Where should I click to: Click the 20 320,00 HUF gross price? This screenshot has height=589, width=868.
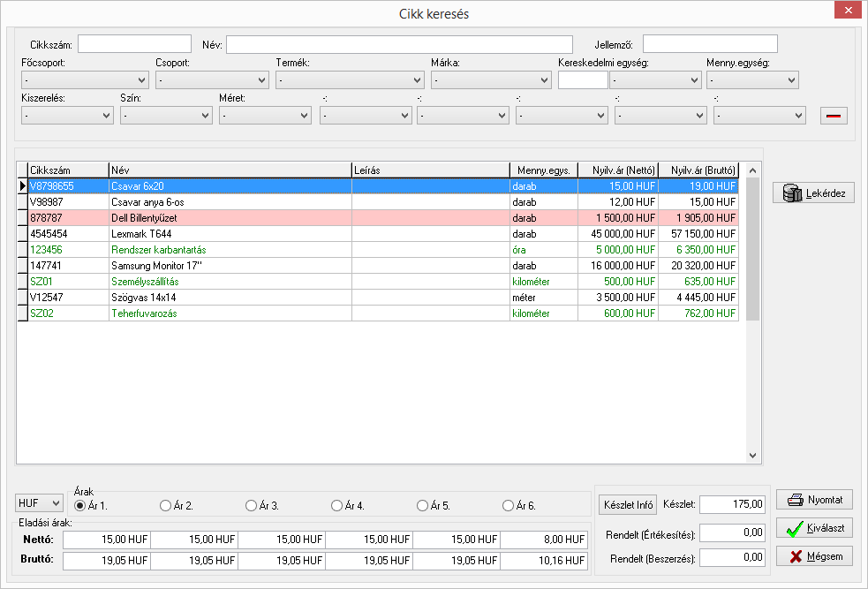pyautogui.click(x=703, y=265)
